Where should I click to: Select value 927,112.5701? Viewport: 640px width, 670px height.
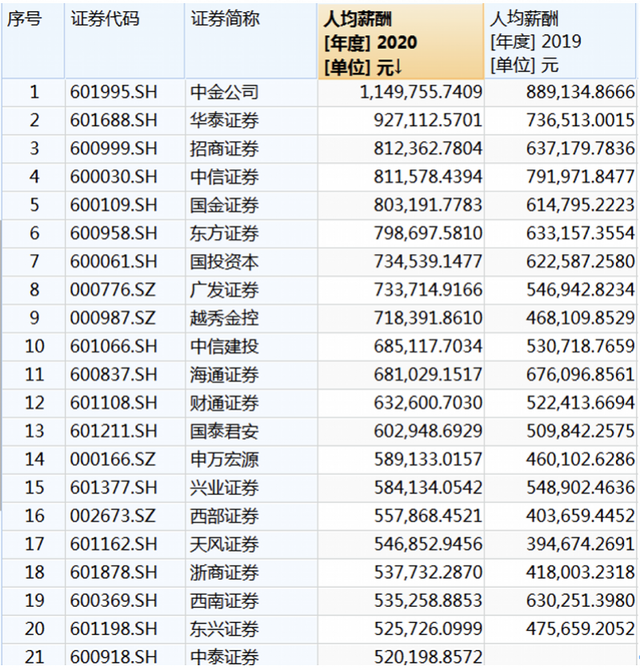pos(401,120)
